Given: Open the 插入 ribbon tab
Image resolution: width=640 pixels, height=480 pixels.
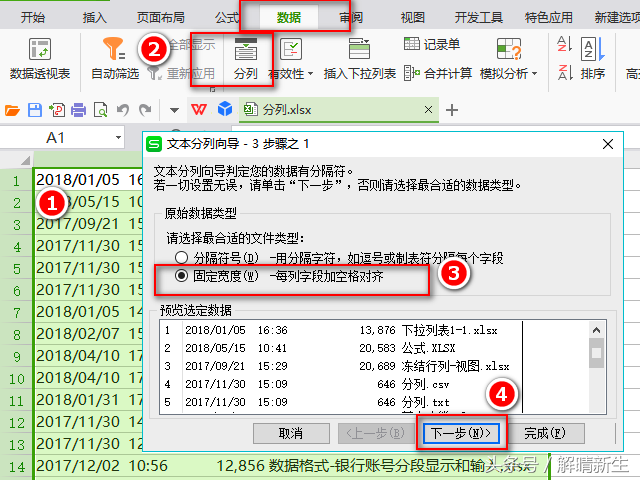Looking at the screenshot, I should point(94,17).
